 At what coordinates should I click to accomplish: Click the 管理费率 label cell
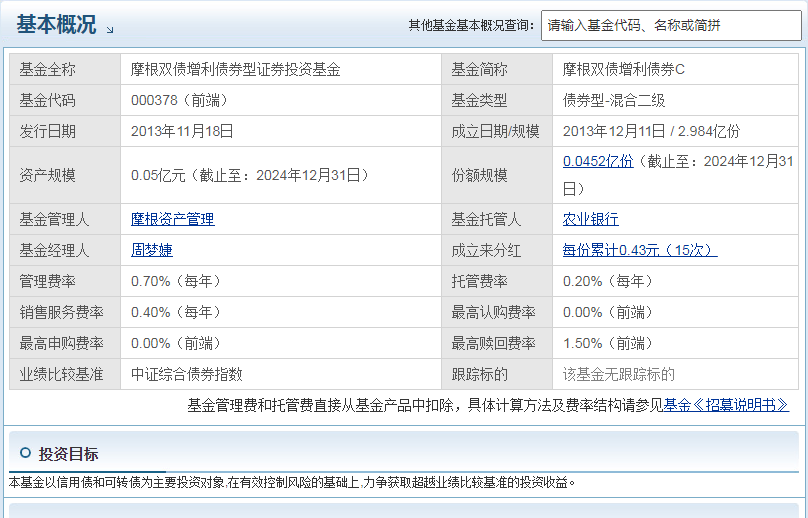coord(65,281)
